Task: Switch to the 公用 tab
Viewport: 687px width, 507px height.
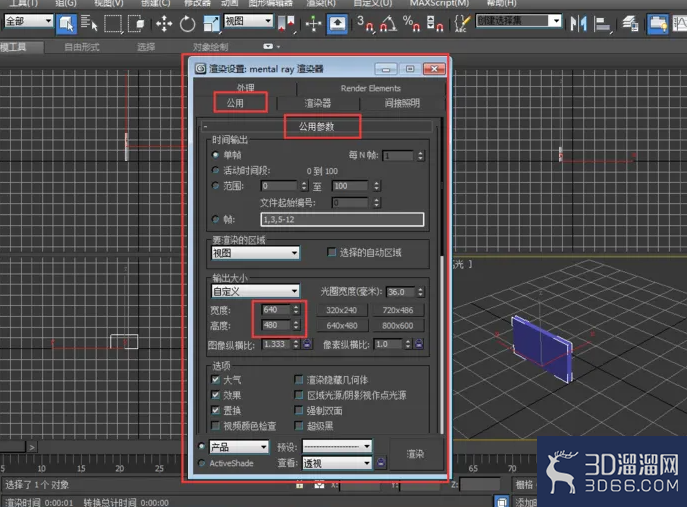Action: (235, 103)
